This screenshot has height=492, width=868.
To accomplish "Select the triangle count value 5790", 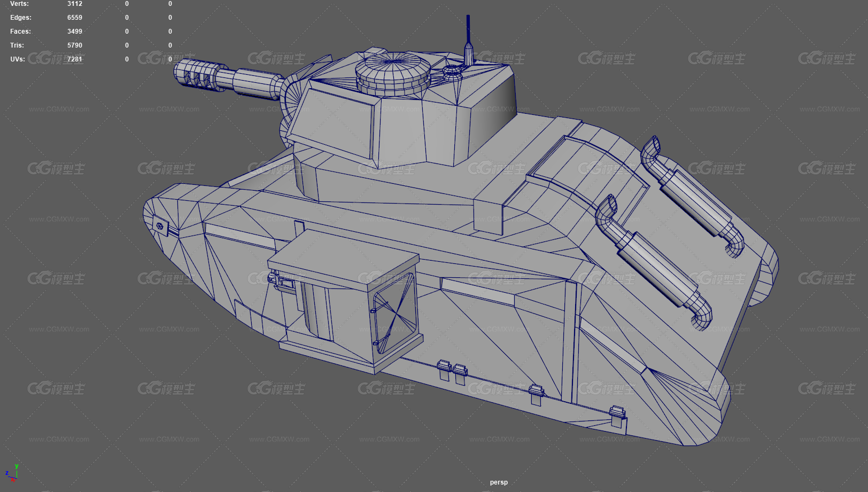I will coord(75,45).
